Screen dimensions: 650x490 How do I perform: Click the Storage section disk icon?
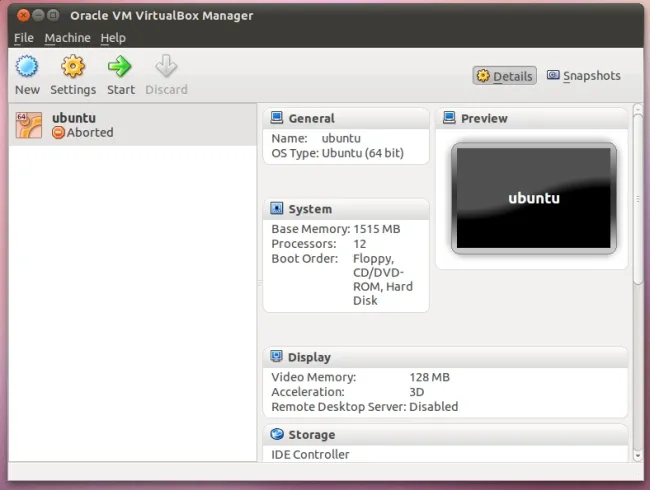277,435
